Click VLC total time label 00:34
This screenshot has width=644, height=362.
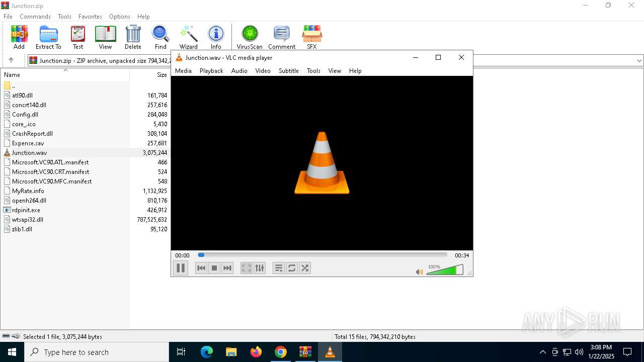462,255
